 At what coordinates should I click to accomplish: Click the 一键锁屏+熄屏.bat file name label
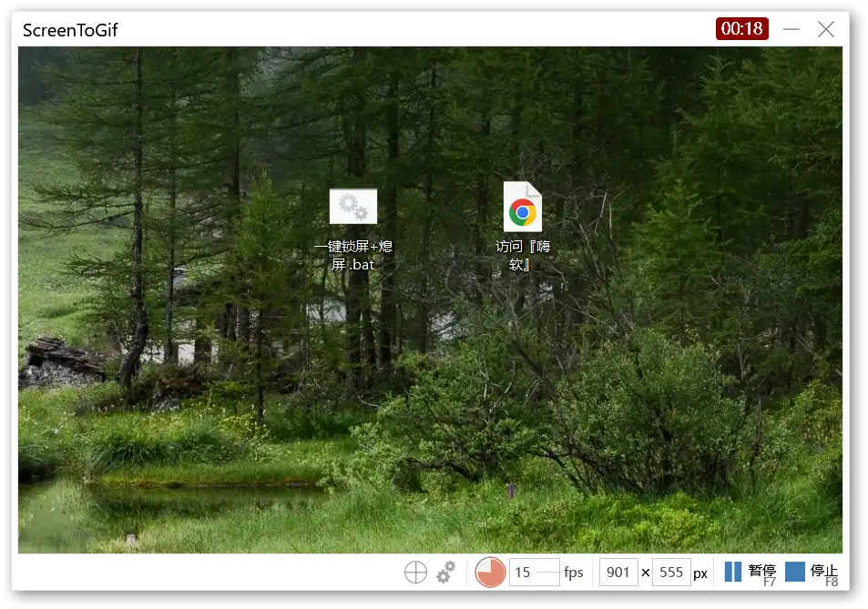tap(353, 255)
